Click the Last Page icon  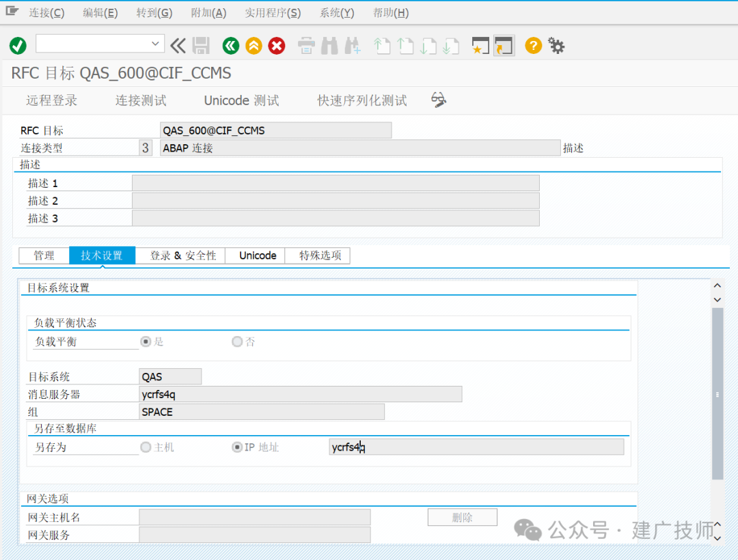click(451, 46)
